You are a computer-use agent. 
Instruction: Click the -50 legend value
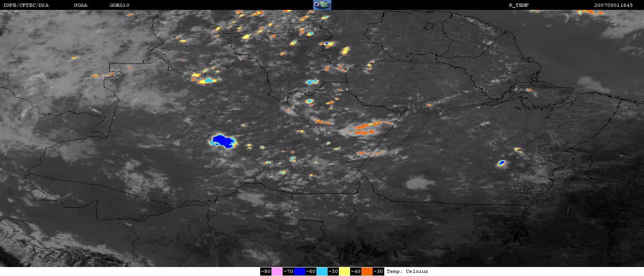333,272
